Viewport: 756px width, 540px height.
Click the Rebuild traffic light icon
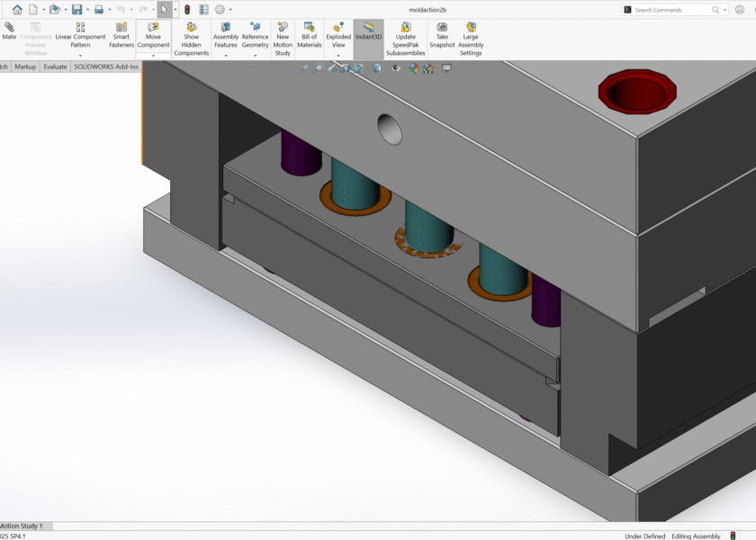pos(187,10)
